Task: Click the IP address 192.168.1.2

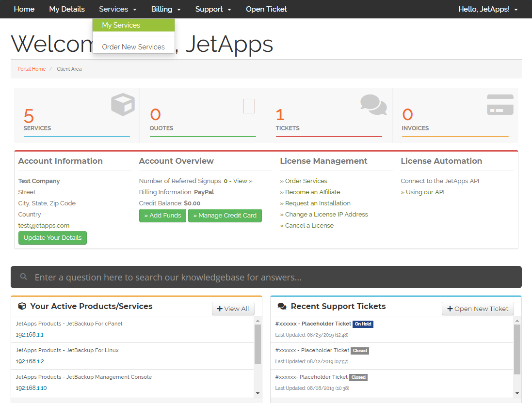Action: [x=30, y=362]
